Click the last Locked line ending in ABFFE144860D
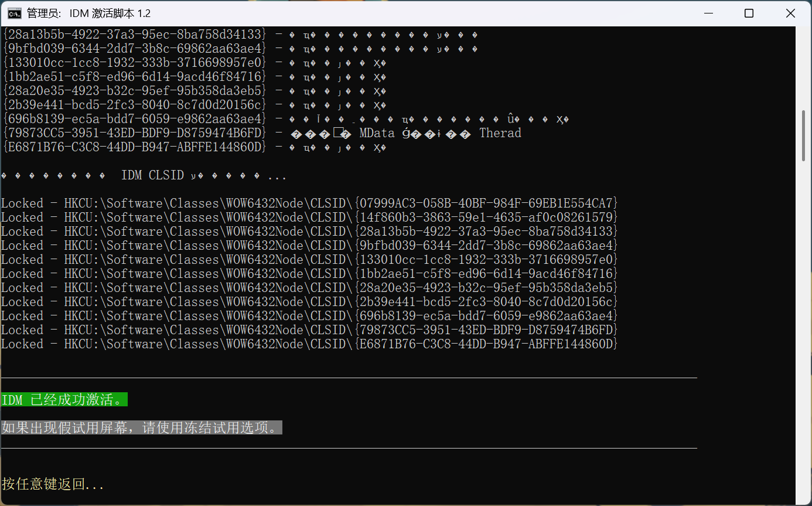Image resolution: width=812 pixels, height=506 pixels. tap(309, 344)
